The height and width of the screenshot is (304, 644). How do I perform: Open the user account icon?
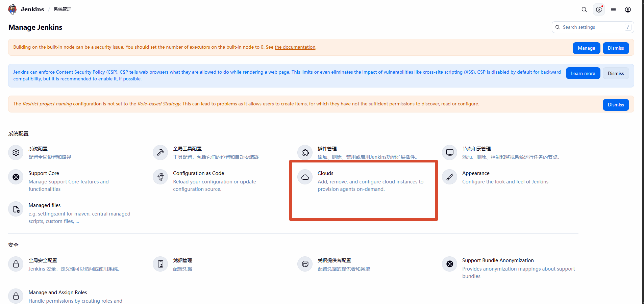click(628, 9)
